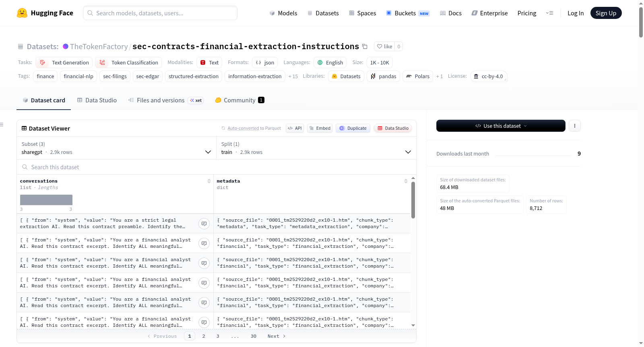Sort the conversations column
This screenshot has height=347, width=644.
(209, 181)
